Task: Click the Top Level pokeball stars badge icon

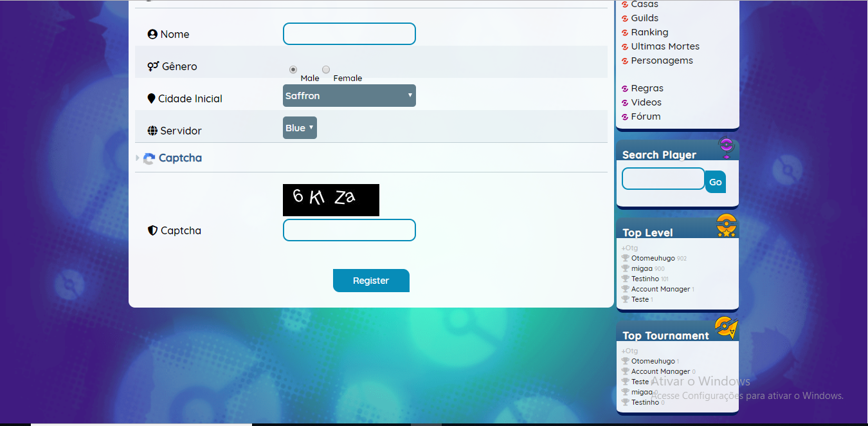Action: [x=726, y=226]
